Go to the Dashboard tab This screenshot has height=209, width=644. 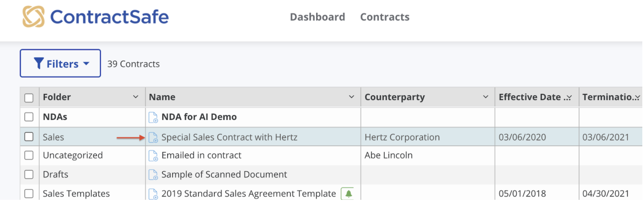tap(317, 17)
